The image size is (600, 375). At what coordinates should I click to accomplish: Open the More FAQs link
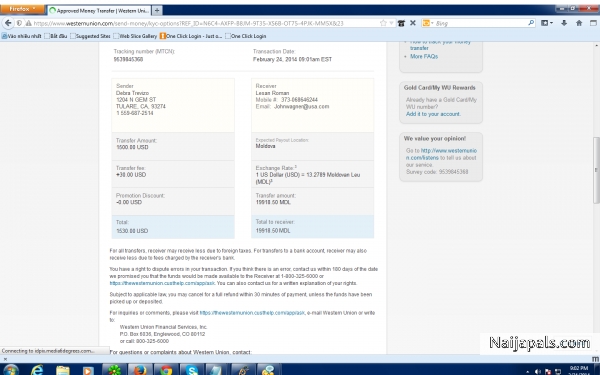click(x=424, y=57)
